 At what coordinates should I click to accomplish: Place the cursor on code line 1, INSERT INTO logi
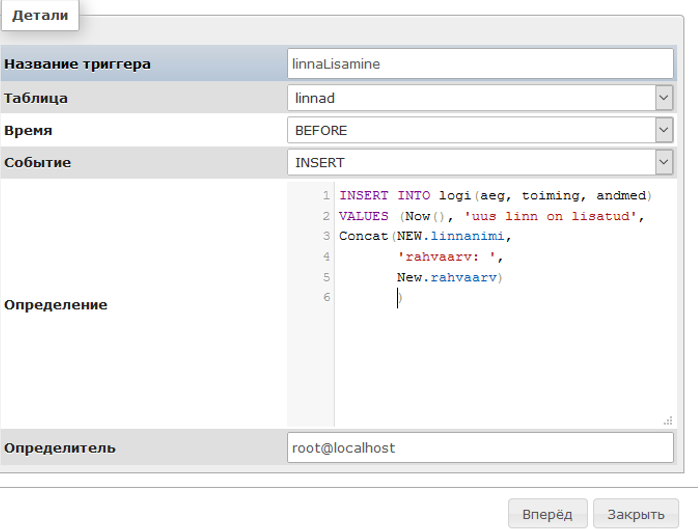pyautogui.click(x=495, y=196)
